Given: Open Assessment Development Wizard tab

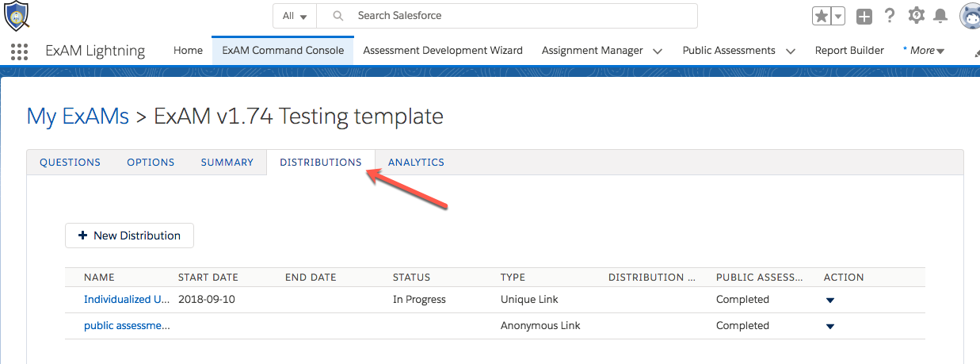Looking at the screenshot, I should click(x=443, y=50).
